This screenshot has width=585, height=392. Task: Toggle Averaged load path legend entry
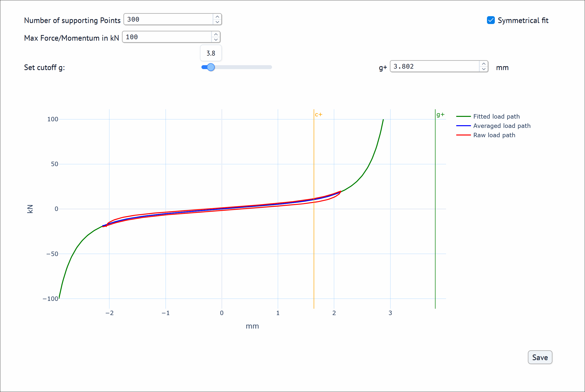[x=493, y=126]
